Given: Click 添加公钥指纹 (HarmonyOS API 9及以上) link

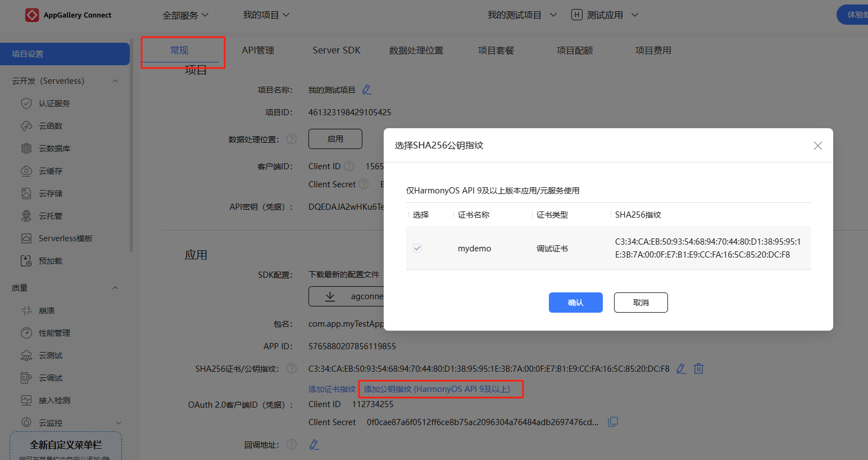Looking at the screenshot, I should click(x=437, y=389).
